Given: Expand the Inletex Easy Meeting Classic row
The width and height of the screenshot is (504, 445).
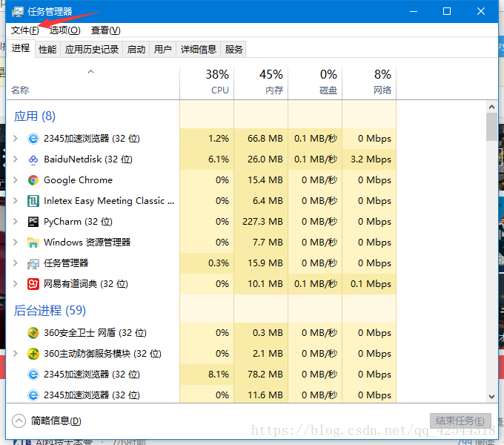Looking at the screenshot, I should 15,201.
